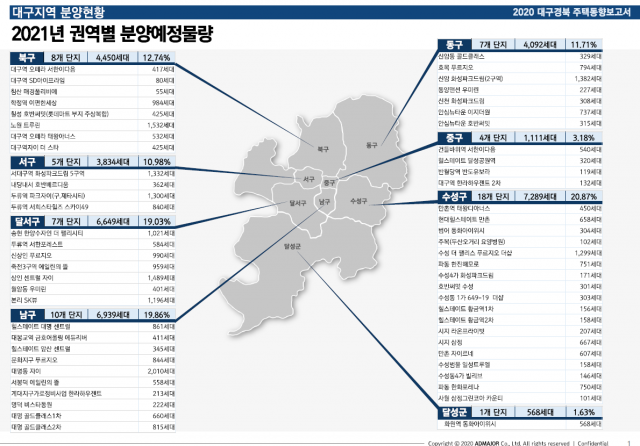This screenshot has height=446, width=640.
Task: Click the '19.03%' share cell
Action: (x=157, y=222)
